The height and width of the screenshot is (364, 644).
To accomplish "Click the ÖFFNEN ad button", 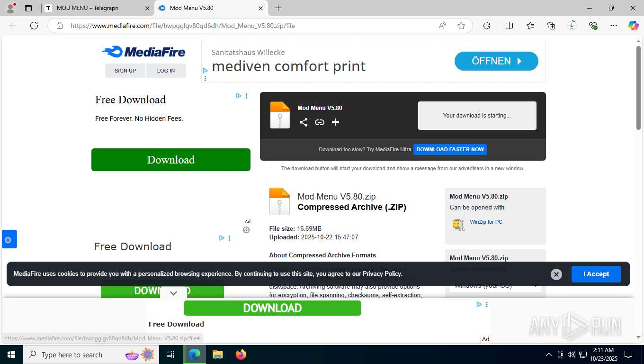I will tap(496, 61).
